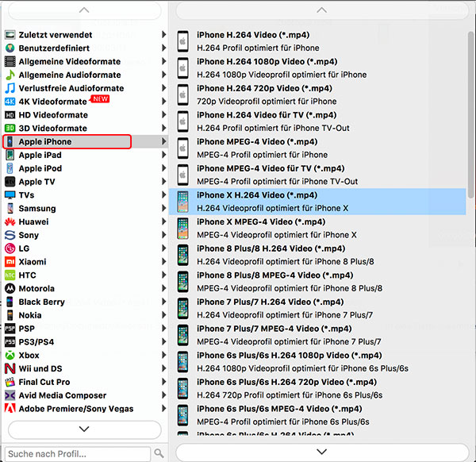476x462 pixels.
Task: Click the HD Videoformate icon
Action: coord(10,115)
